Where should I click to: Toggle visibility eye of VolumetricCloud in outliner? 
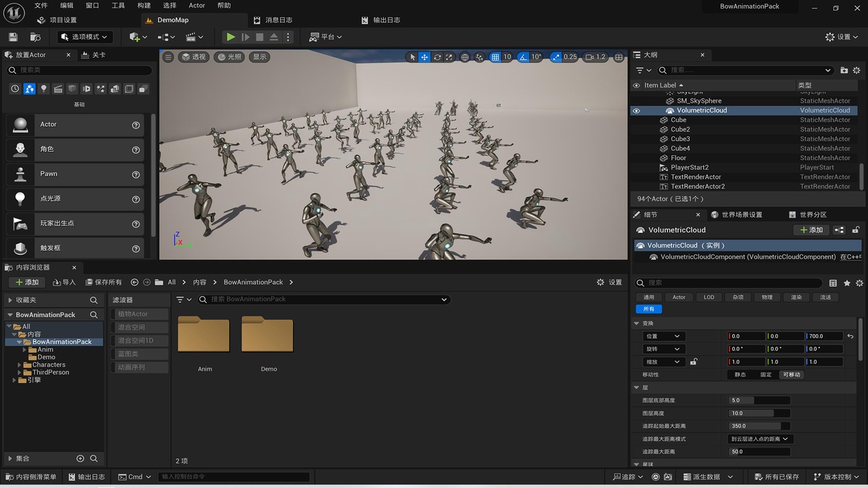point(636,110)
